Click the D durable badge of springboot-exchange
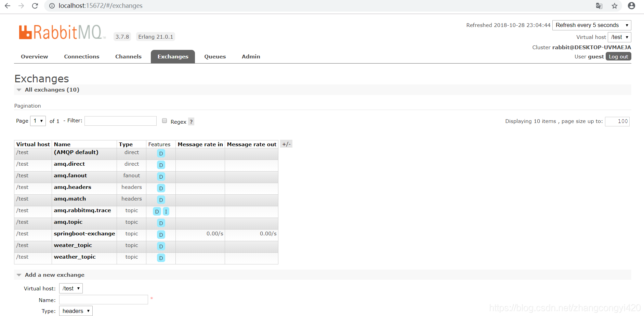Viewport: 644px width, 316px height. click(161, 235)
